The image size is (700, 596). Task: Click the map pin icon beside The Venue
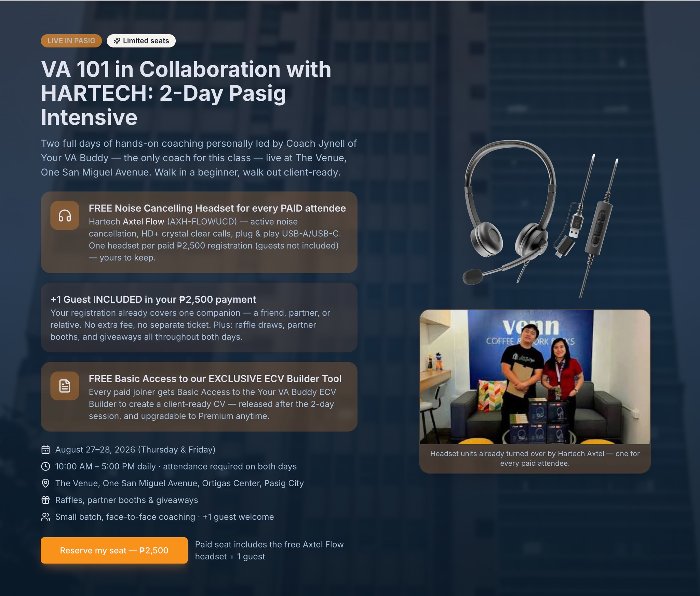tap(45, 483)
